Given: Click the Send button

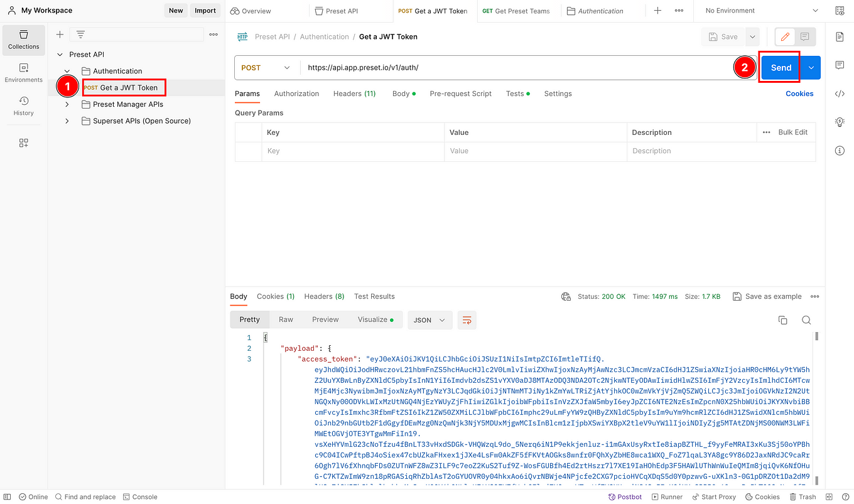Looking at the screenshot, I should click(x=779, y=67).
